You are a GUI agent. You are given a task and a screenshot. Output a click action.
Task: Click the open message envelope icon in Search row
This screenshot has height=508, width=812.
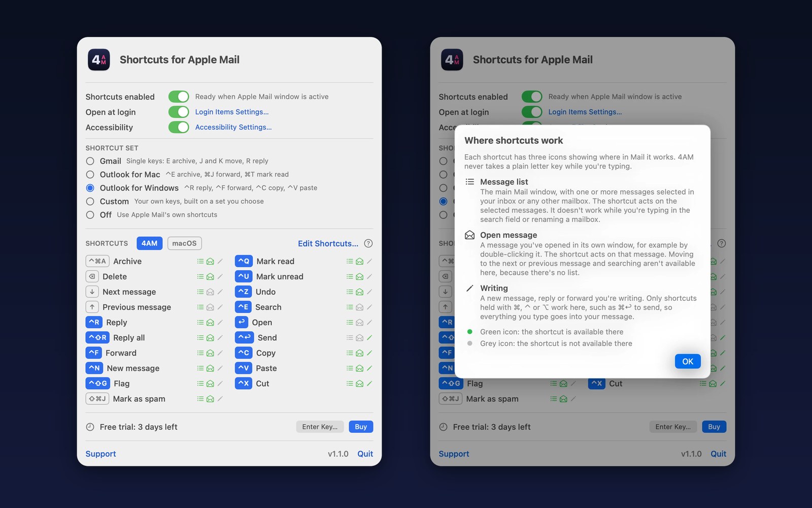pyautogui.click(x=359, y=307)
